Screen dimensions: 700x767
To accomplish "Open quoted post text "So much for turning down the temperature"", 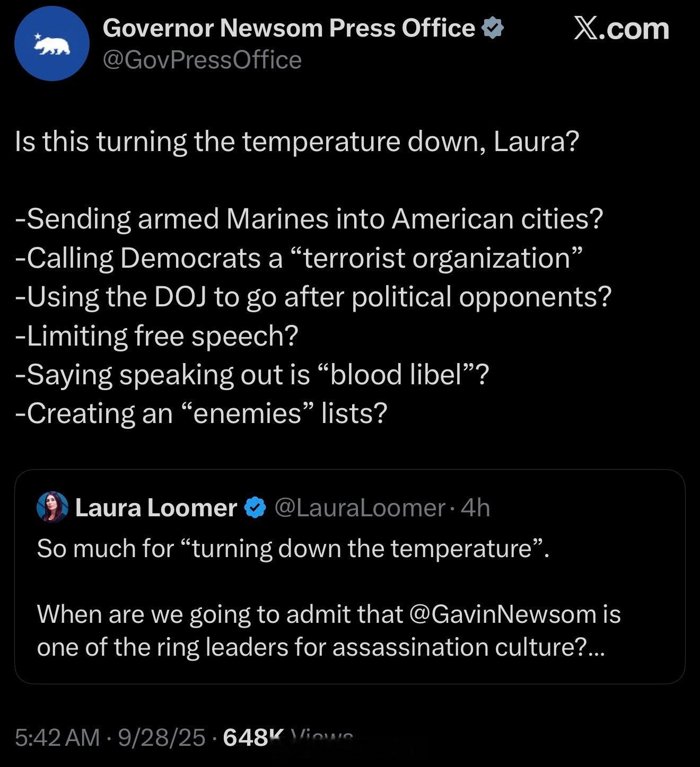I will 293,548.
